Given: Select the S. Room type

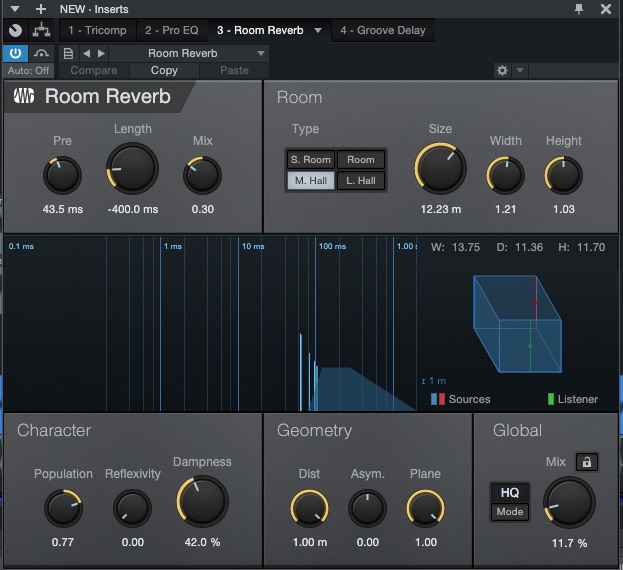Looking at the screenshot, I should pyautogui.click(x=311, y=160).
